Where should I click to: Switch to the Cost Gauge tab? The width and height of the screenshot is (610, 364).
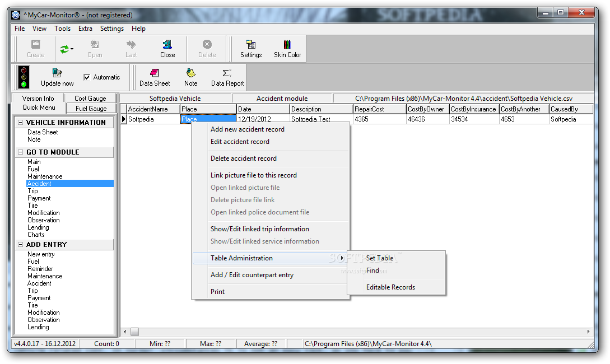coord(90,99)
